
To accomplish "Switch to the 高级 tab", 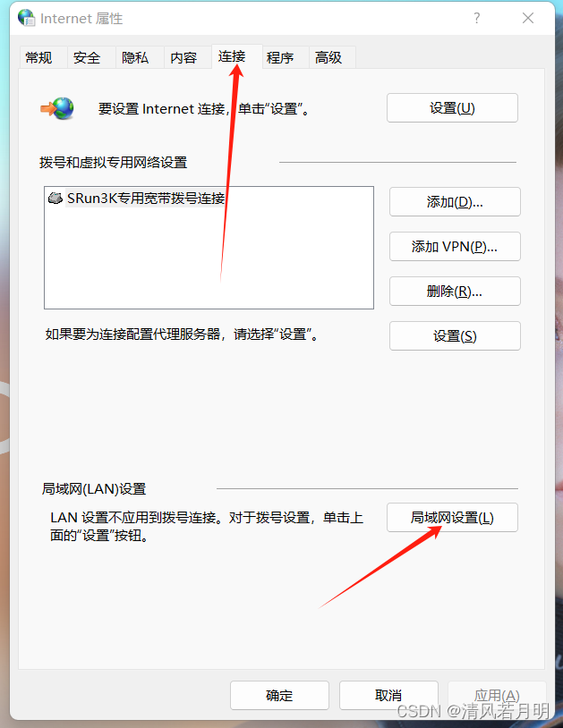I will click(328, 57).
